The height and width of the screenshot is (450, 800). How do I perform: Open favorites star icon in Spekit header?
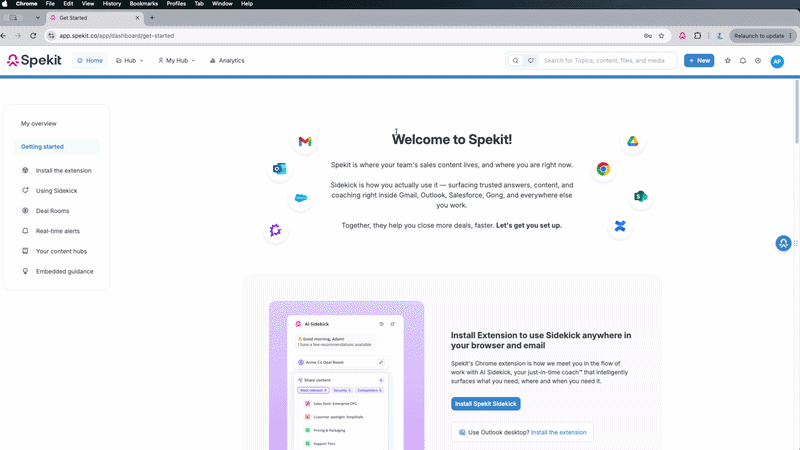pos(728,61)
